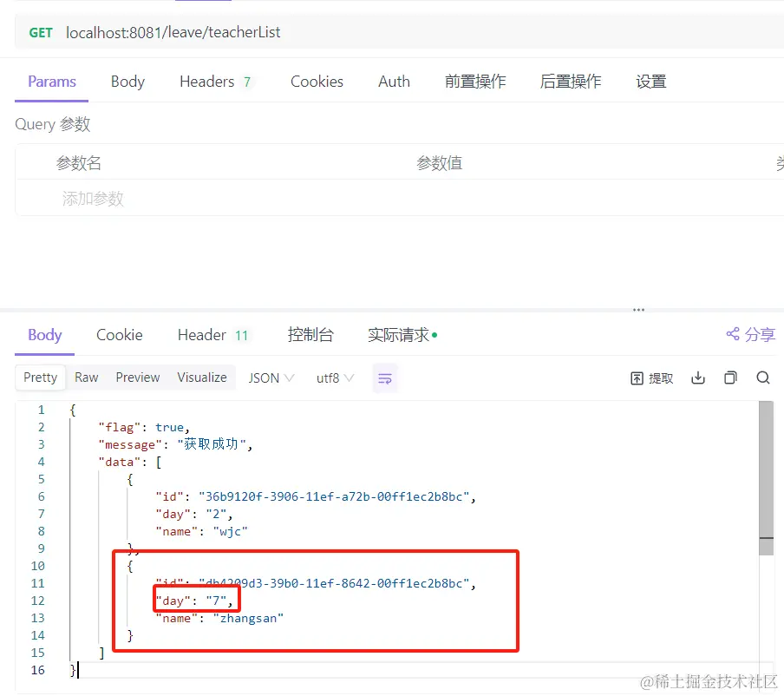Select the response Body tab
The image size is (784, 696).
[45, 335]
